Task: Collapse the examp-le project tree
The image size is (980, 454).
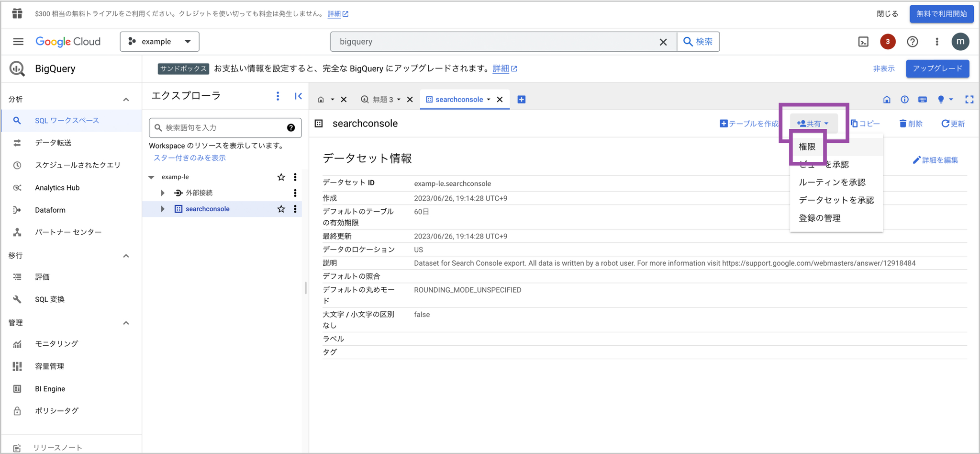Action: point(151,177)
